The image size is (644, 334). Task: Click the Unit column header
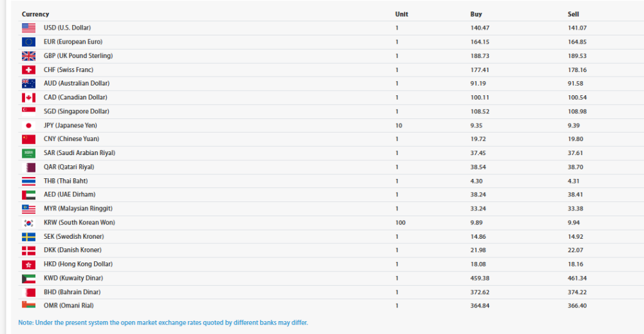401,14
